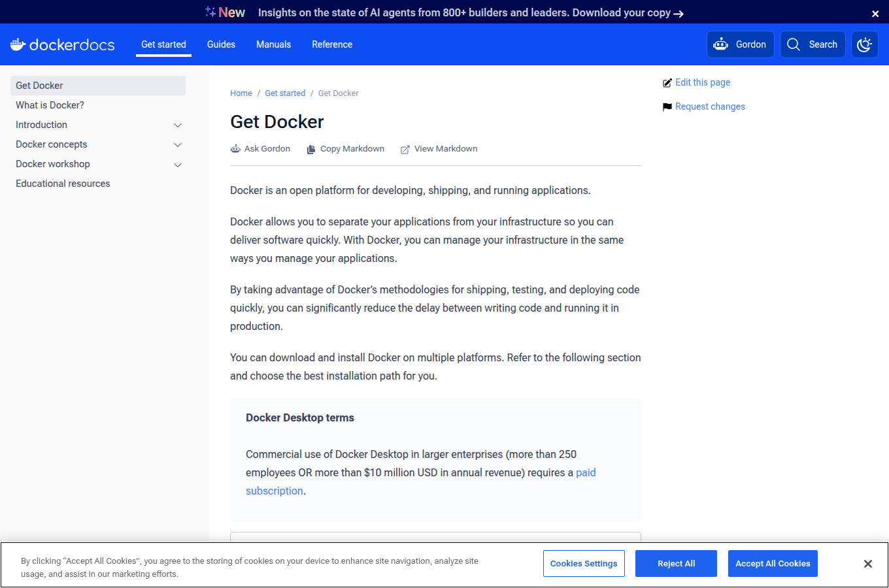889x588 pixels.
Task: Click the Copy Markdown document icon
Action: click(x=311, y=149)
